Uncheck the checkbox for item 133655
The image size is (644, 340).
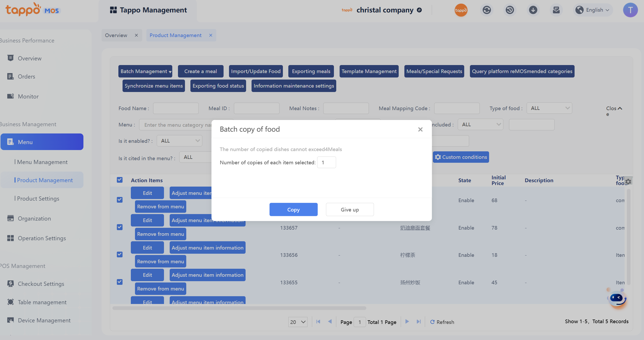tap(120, 282)
